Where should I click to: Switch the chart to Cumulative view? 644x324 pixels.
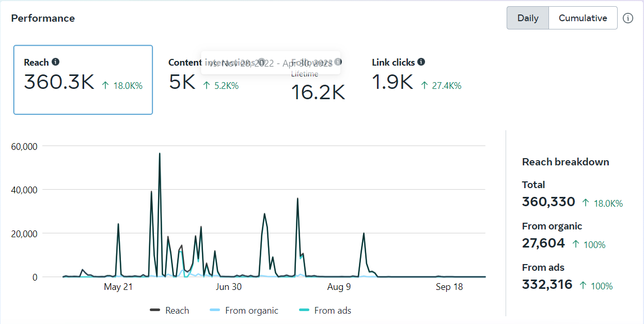tap(583, 18)
